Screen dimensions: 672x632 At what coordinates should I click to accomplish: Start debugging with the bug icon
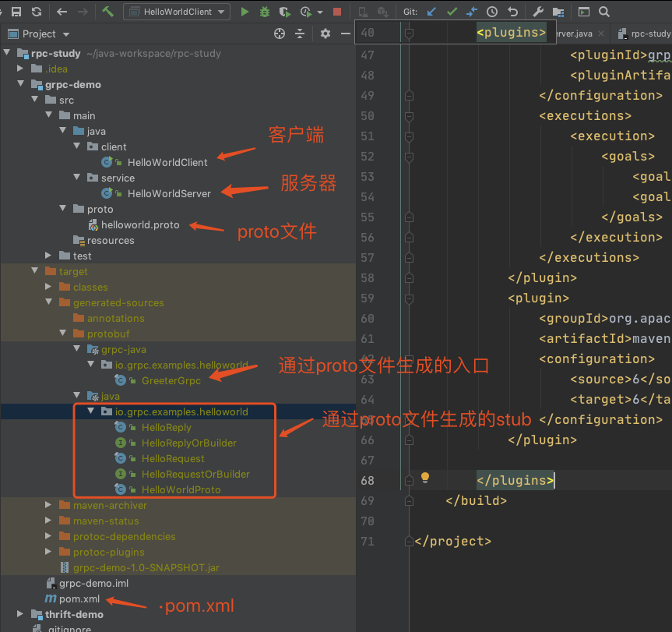point(266,12)
